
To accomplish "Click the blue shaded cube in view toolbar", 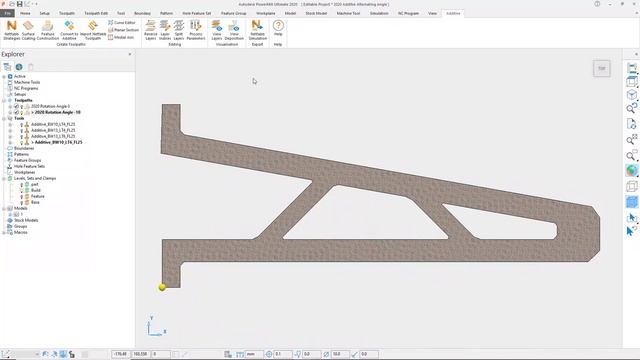I will [x=631, y=202].
